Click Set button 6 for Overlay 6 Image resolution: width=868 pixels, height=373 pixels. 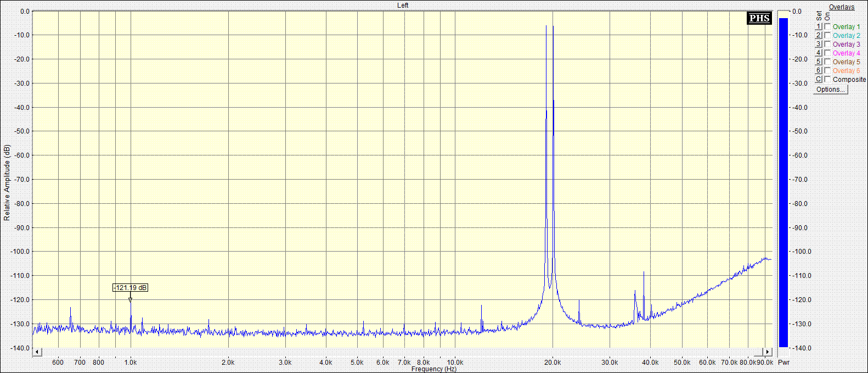click(x=818, y=70)
